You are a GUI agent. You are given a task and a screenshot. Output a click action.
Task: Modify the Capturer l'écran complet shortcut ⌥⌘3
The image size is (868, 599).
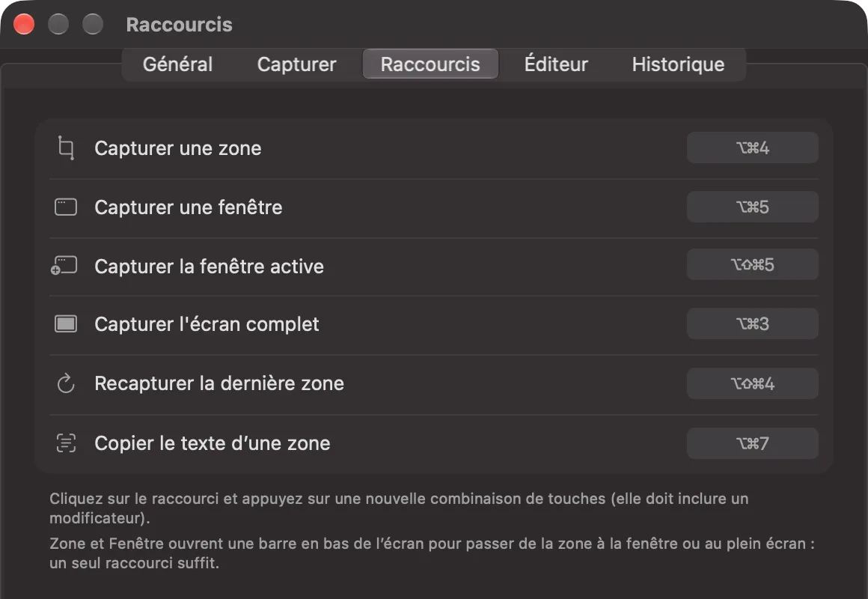click(752, 323)
